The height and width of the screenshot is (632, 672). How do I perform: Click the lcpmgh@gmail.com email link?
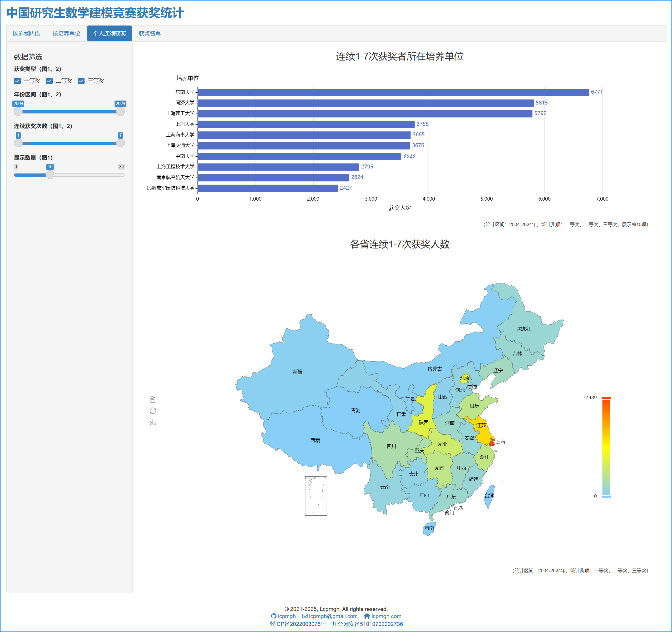tap(333, 616)
